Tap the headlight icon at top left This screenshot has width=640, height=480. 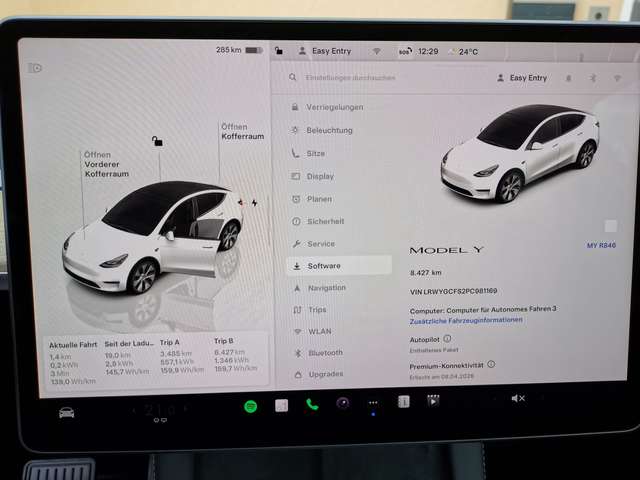point(36,68)
